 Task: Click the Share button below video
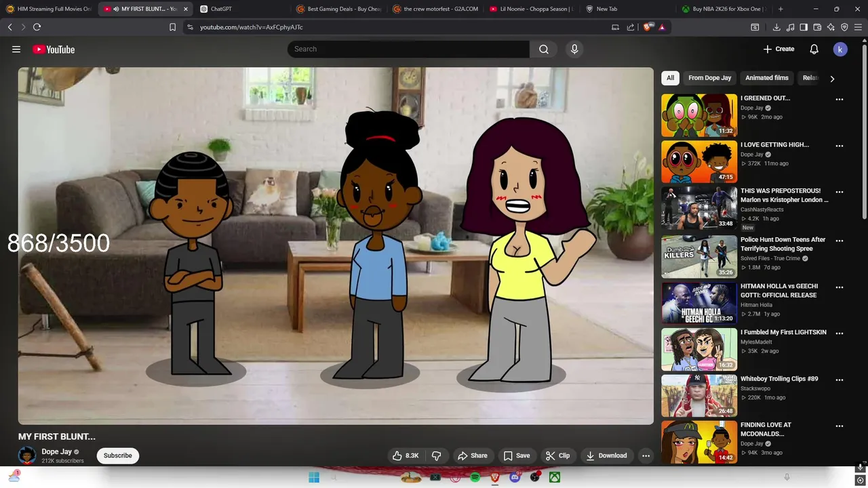[472, 455]
